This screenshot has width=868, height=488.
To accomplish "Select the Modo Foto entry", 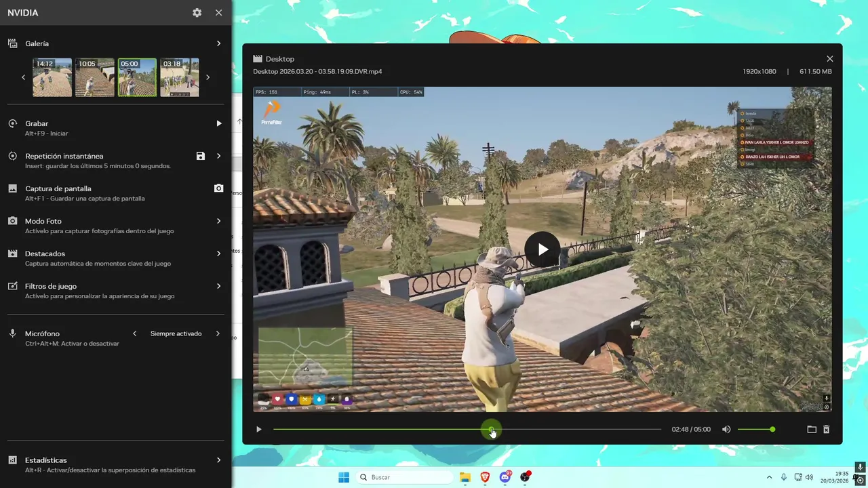I will click(115, 226).
